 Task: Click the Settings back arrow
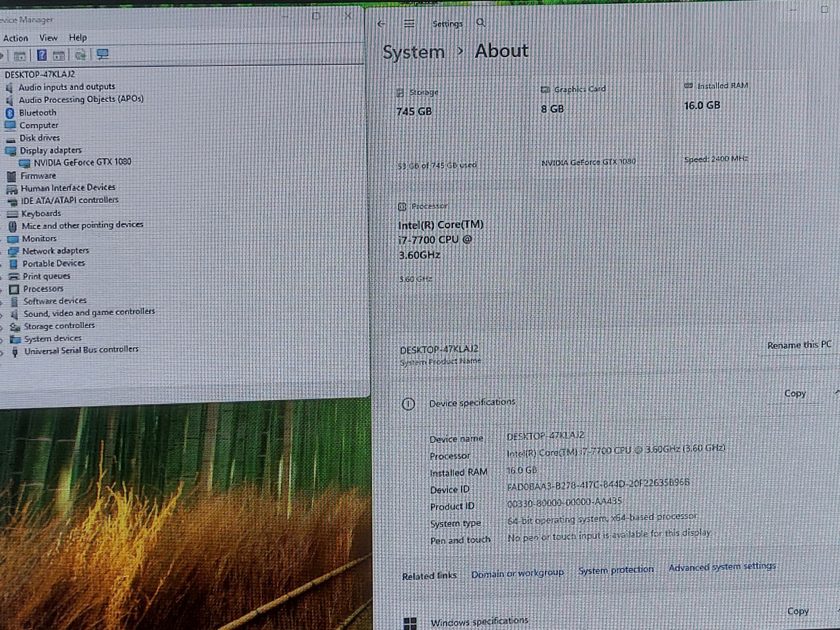click(381, 24)
